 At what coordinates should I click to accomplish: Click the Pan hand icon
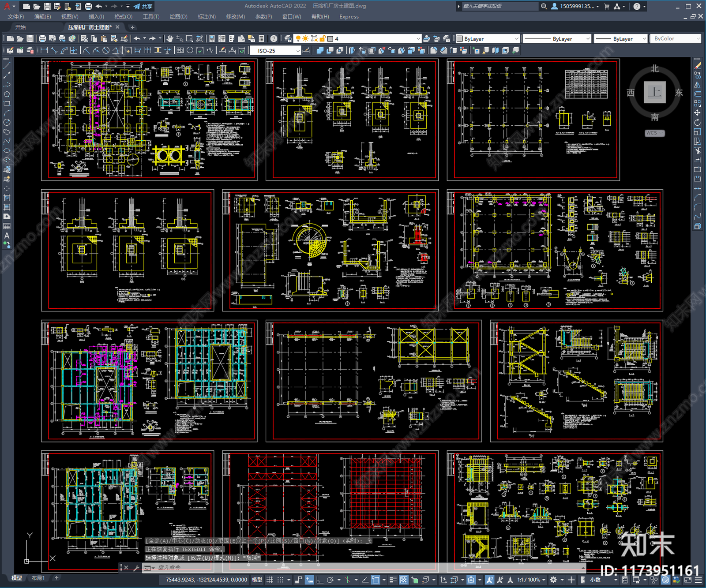[x=170, y=39]
